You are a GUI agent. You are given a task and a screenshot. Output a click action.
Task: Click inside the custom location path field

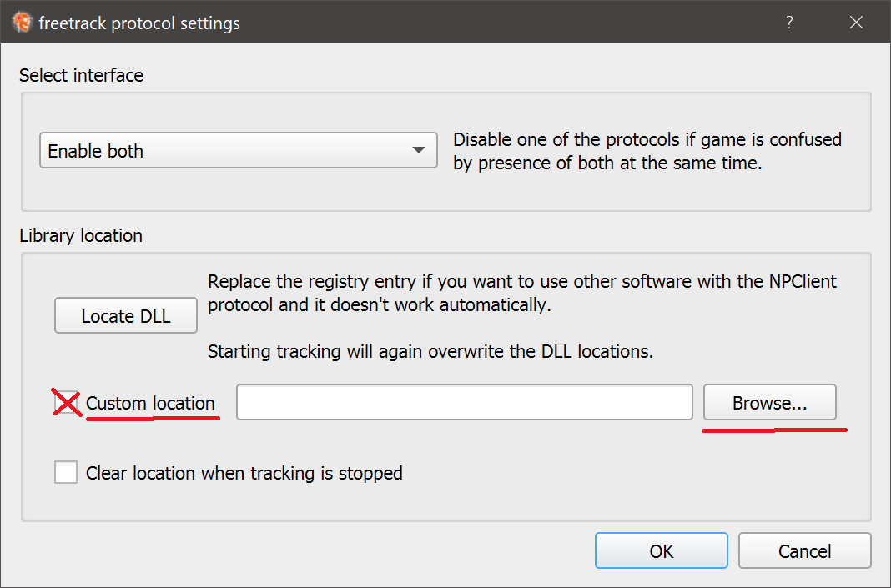click(x=464, y=402)
